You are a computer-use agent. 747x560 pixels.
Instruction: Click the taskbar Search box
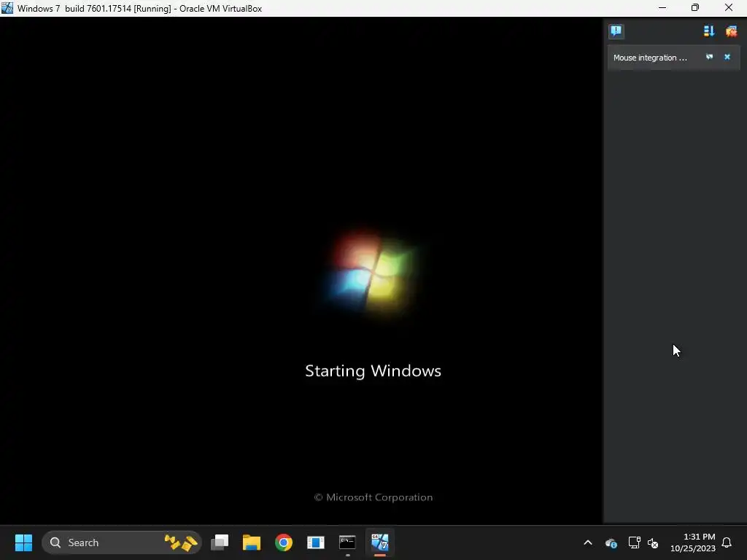(122, 542)
